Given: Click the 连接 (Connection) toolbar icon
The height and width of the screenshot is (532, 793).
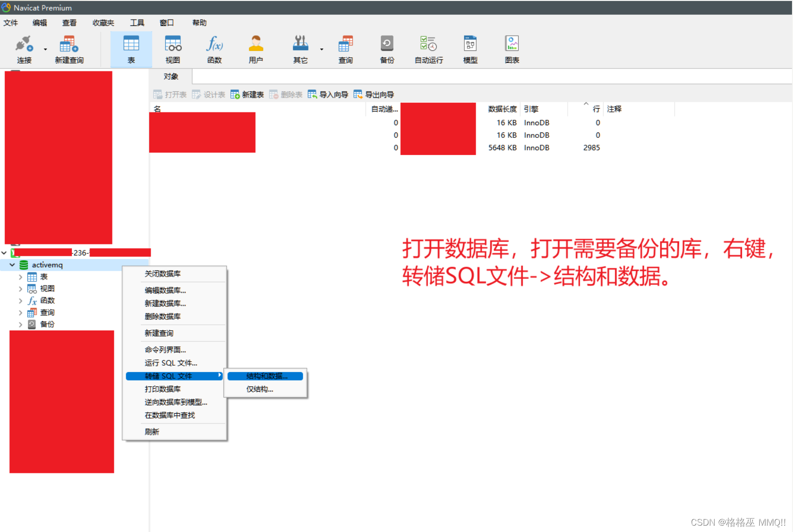Looking at the screenshot, I should 24,44.
